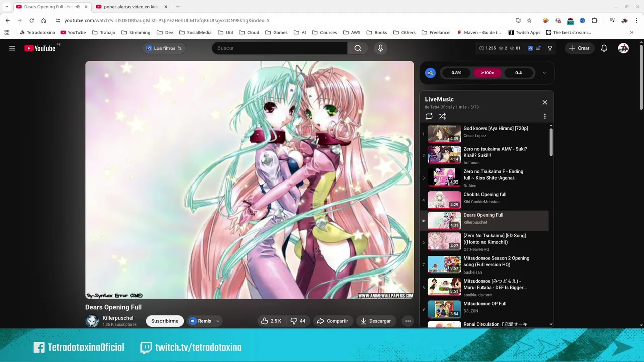Open the extensions puzzle icon
The height and width of the screenshot is (362, 644).
[594, 20]
